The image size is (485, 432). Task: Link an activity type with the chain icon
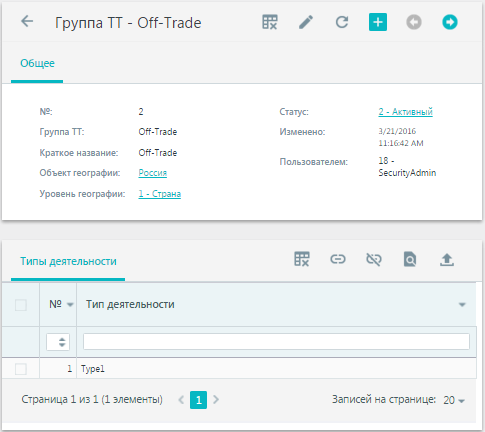338,259
